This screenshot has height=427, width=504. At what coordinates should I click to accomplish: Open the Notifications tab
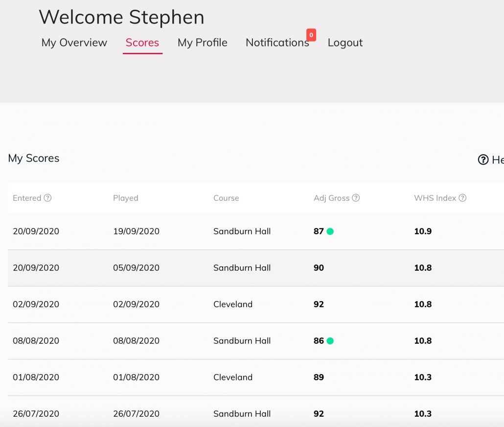(x=277, y=43)
